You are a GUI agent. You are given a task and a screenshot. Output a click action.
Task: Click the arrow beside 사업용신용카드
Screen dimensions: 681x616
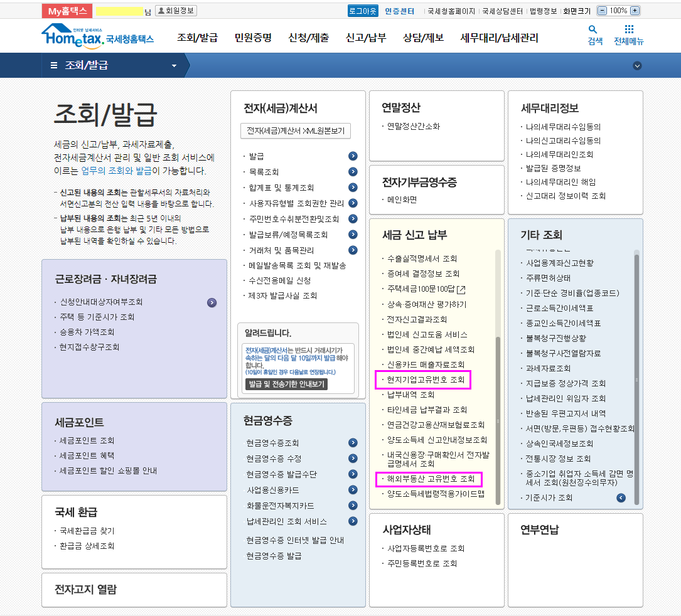tap(353, 489)
